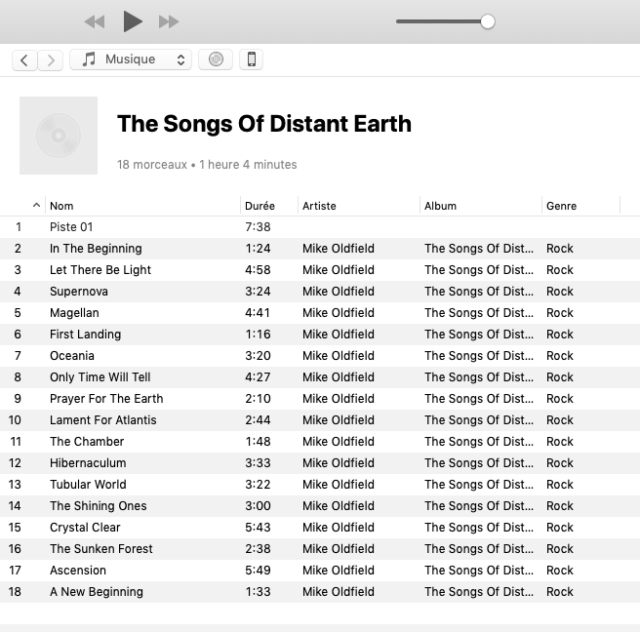The image size is (640, 632).
Task: Select track First Landing
Action: [320, 334]
